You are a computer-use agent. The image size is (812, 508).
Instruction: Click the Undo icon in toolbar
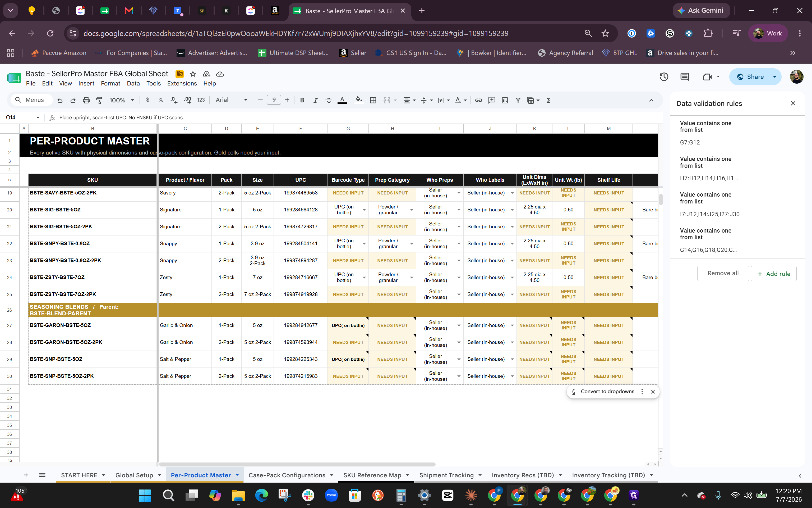tap(60, 100)
